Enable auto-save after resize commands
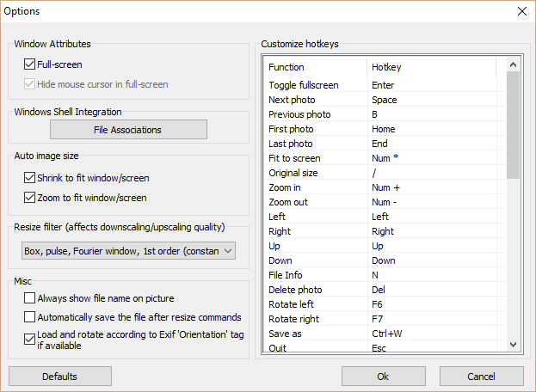The height and width of the screenshot is (392, 536). pyautogui.click(x=31, y=317)
